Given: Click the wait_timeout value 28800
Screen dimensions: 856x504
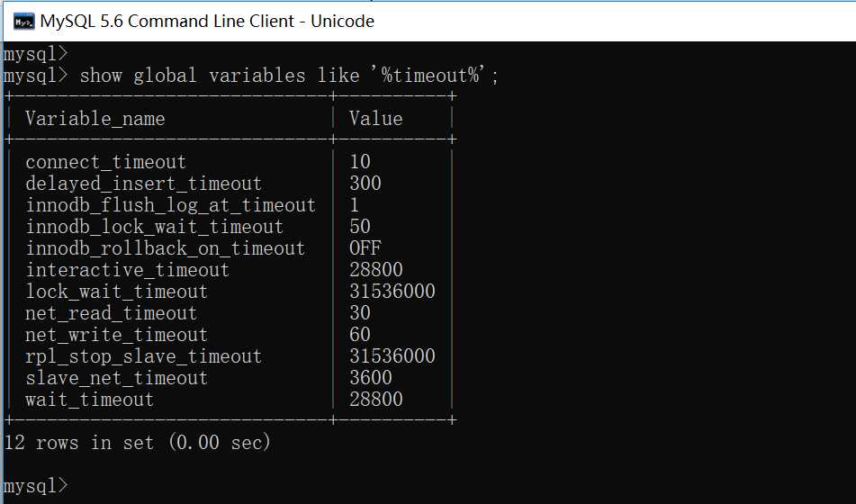Looking at the screenshot, I should click(376, 400).
